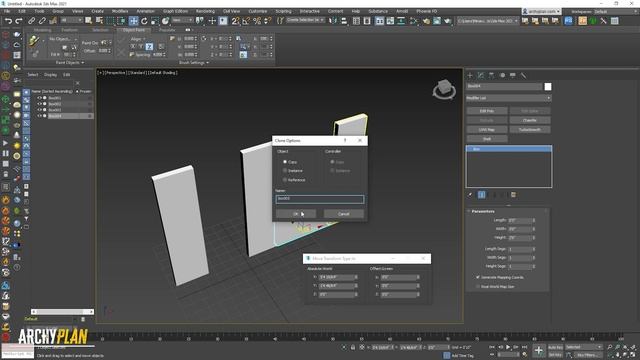Screen dimensions: 640x360
Task: Activate the Unlink Selection tool
Action: coord(42,21)
